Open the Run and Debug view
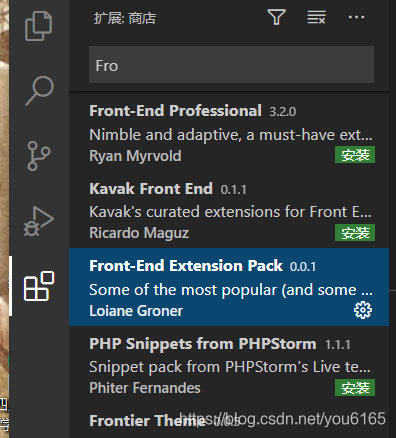This screenshot has height=438, width=396. pos(39,221)
